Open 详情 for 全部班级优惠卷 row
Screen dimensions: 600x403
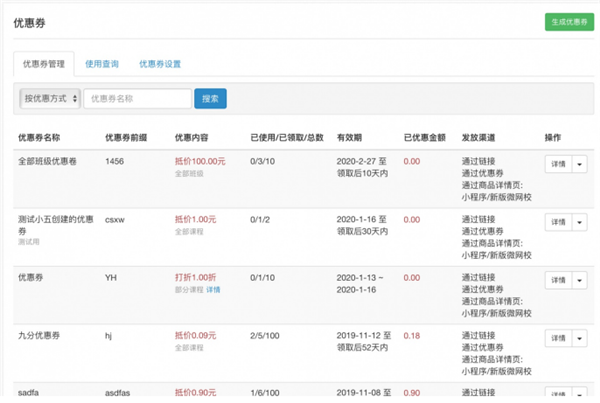(x=558, y=164)
